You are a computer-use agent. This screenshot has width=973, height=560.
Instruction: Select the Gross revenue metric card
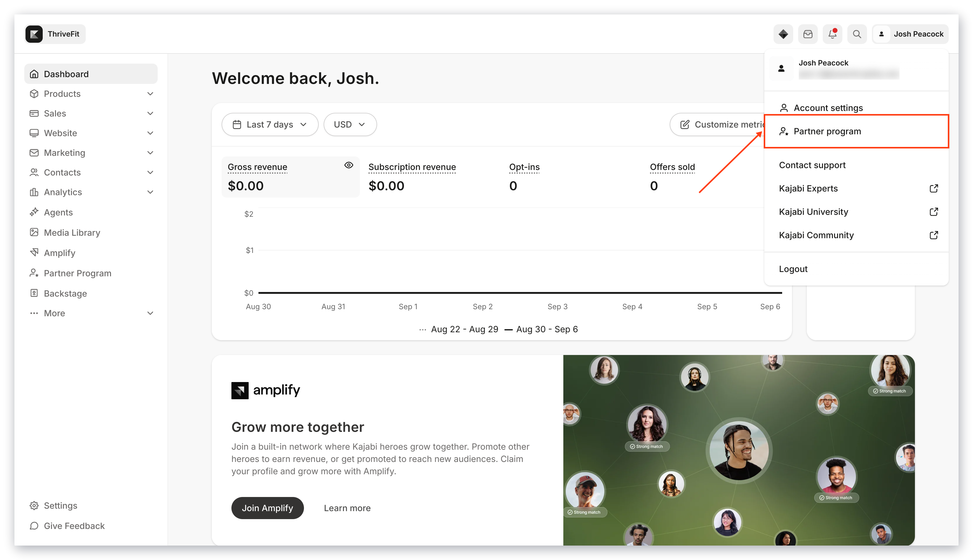[x=291, y=177]
